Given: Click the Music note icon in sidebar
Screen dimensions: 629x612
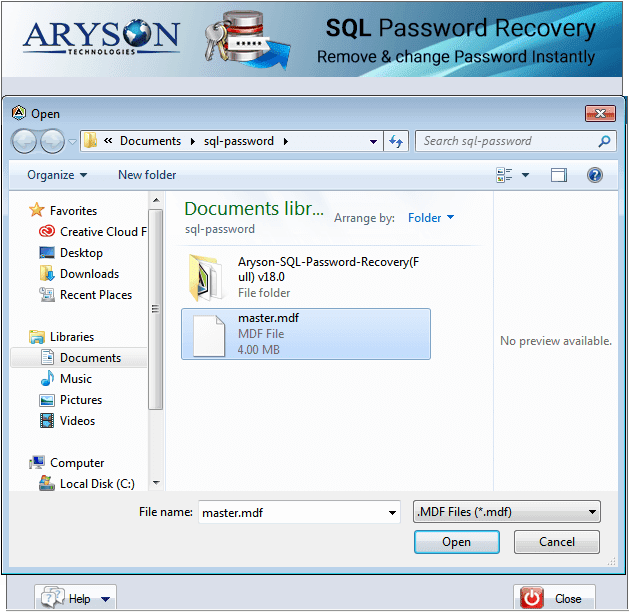Looking at the screenshot, I should 47,378.
